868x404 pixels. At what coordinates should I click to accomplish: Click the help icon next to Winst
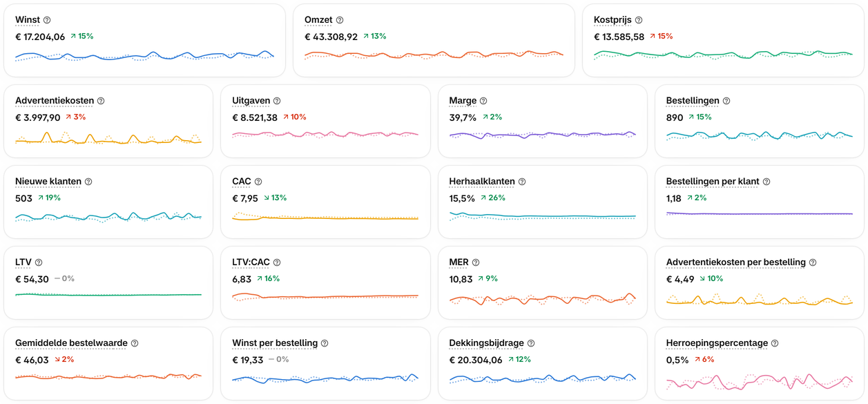(47, 20)
